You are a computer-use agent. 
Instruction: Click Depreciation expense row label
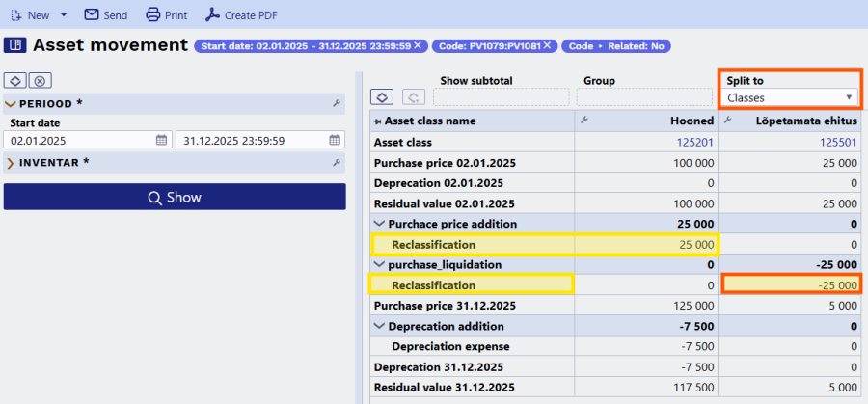pos(450,346)
